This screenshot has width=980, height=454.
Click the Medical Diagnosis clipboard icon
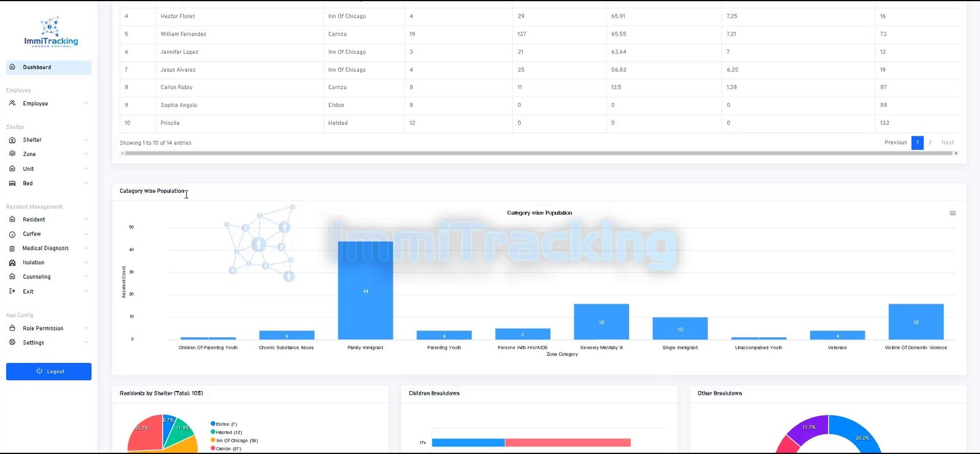pyautogui.click(x=12, y=248)
